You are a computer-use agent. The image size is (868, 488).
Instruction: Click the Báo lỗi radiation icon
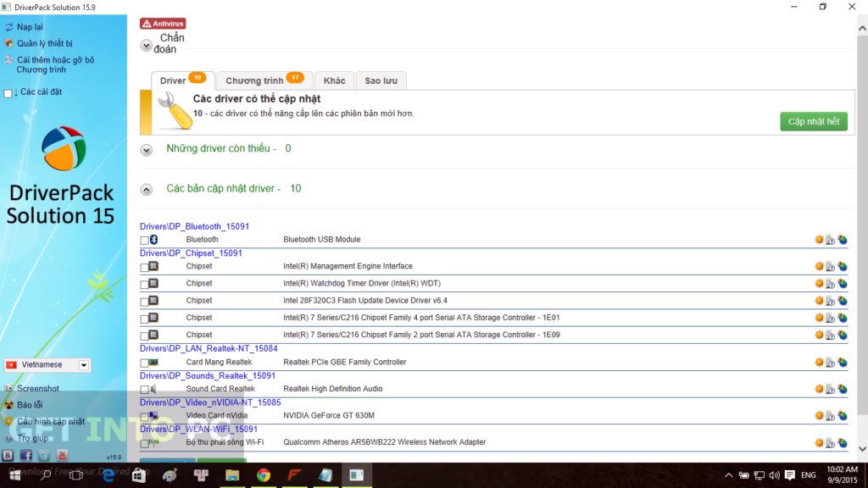8,405
